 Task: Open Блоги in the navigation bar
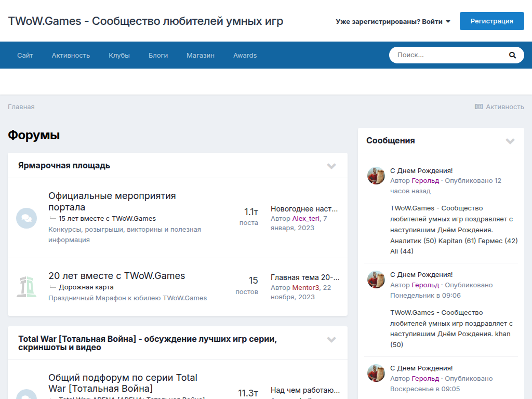tap(158, 55)
